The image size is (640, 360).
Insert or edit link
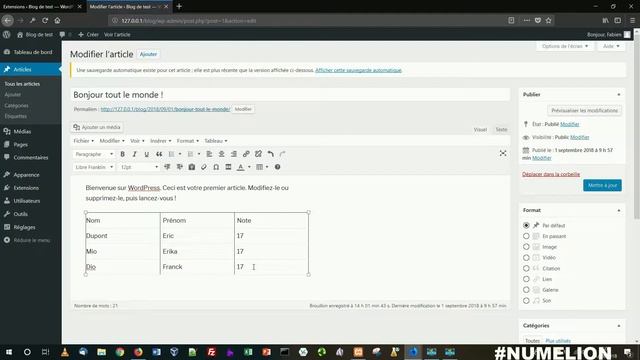[x=246, y=154]
